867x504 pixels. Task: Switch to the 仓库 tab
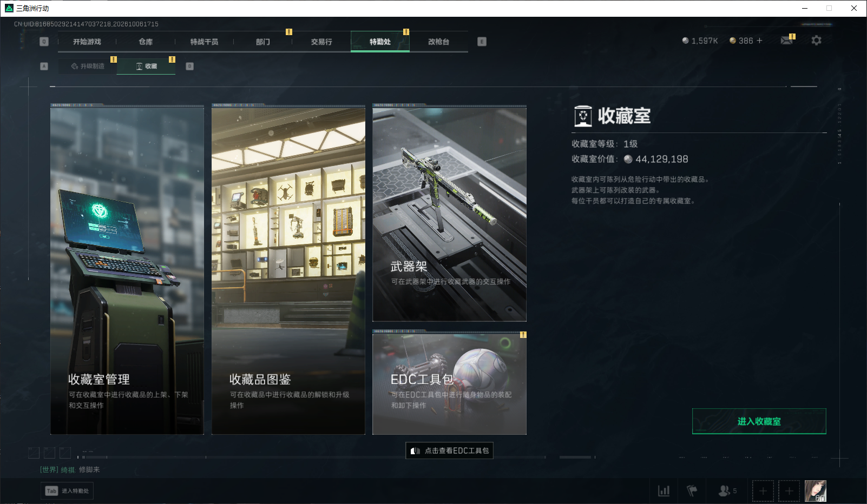click(146, 42)
